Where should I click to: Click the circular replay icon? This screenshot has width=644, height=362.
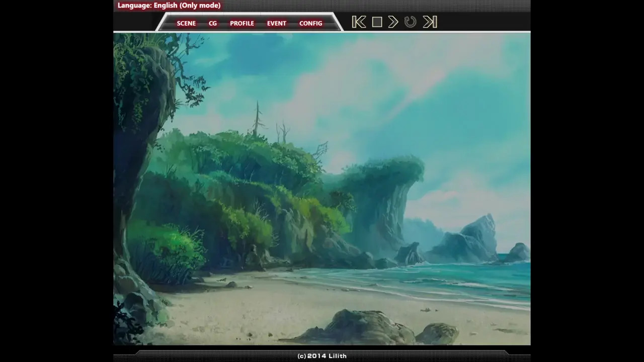[411, 22]
